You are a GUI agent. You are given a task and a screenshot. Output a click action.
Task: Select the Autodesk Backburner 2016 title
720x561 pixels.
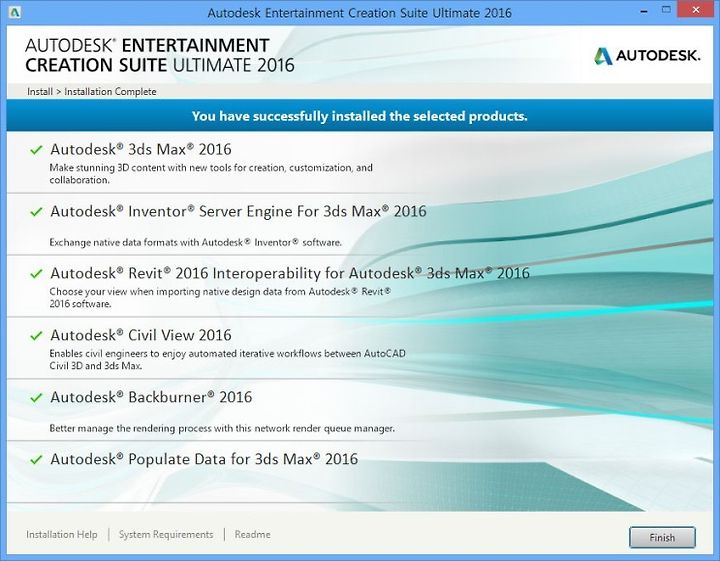[x=151, y=397]
